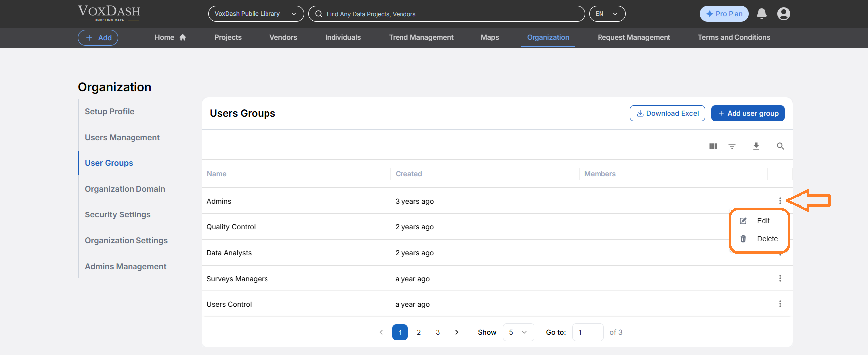868x355 pixels.
Task: Sort by the Created column header
Action: (409, 174)
